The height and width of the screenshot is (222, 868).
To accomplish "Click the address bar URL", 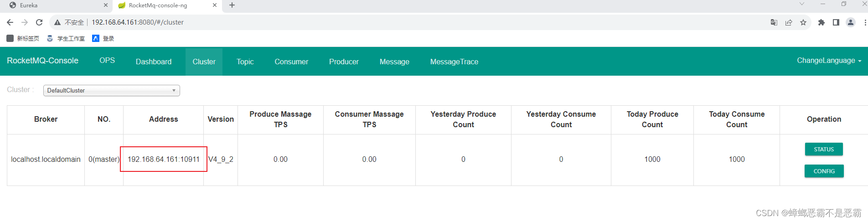I will (x=138, y=22).
